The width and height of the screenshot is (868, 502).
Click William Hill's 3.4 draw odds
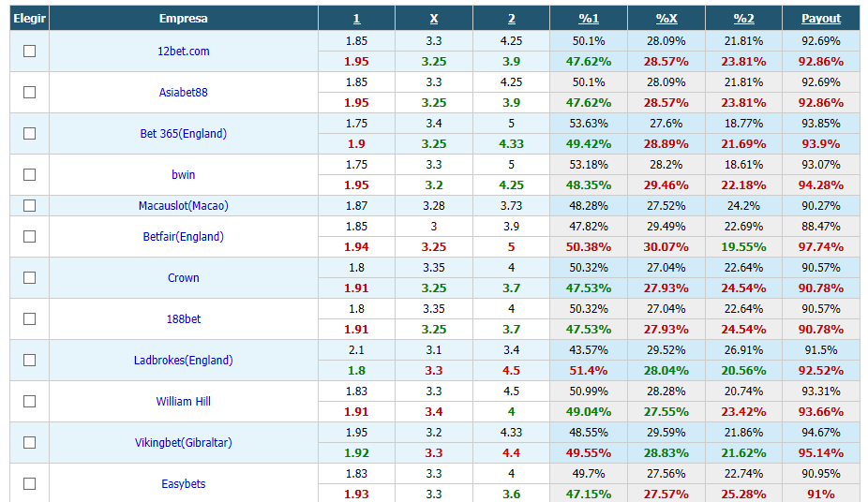[x=434, y=411]
